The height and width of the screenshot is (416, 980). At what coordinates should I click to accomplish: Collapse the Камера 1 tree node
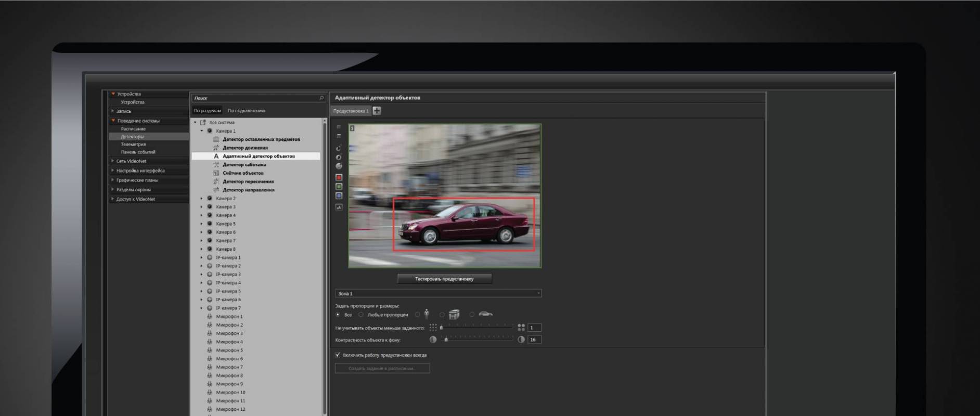[x=202, y=131]
